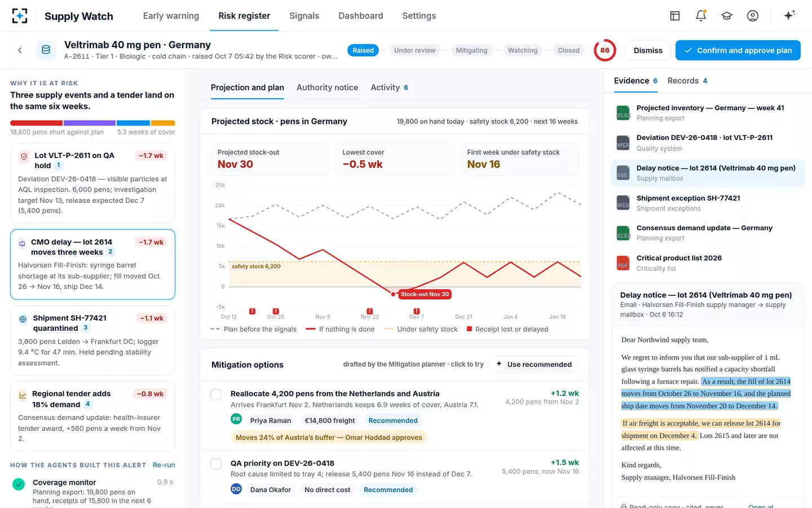Click the Stock-out Nov 30 chart marker
Viewport: 812px width, 508px height.
click(x=425, y=294)
